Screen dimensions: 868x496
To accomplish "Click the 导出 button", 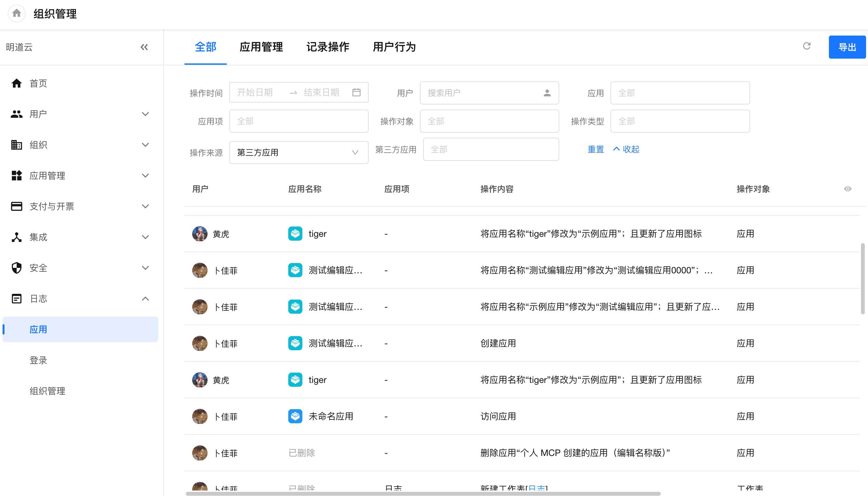I will click(847, 47).
